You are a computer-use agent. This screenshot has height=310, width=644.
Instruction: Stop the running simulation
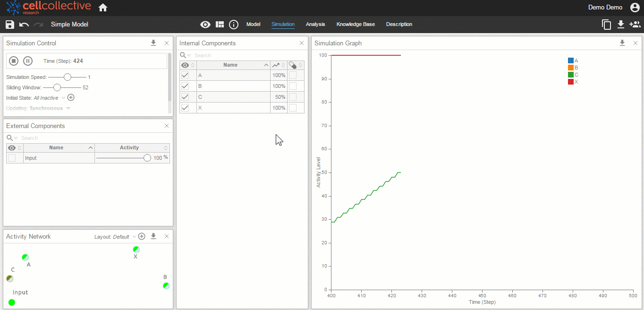click(x=14, y=61)
